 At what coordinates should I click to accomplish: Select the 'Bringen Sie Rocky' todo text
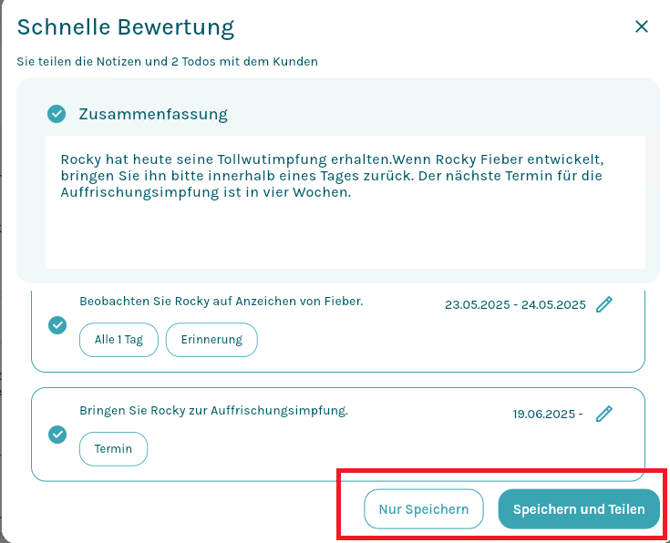click(213, 410)
